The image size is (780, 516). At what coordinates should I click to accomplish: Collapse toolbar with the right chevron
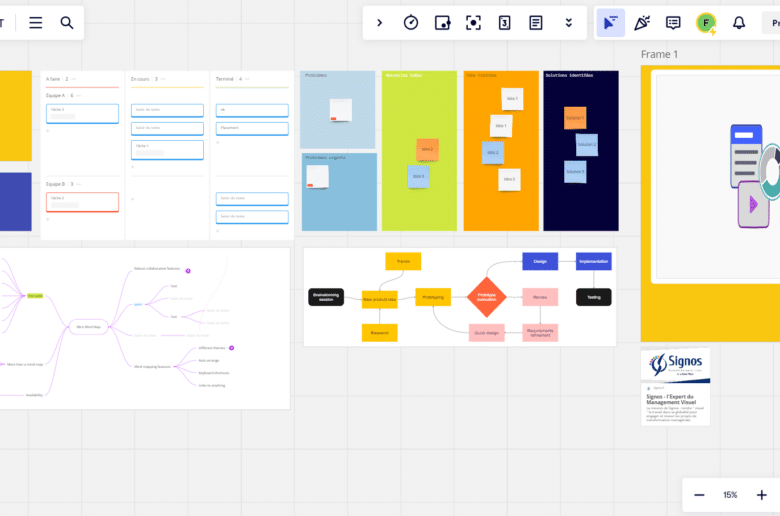[379, 22]
